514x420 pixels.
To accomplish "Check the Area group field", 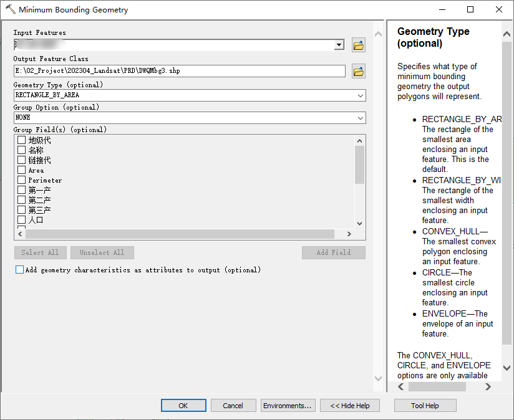I will point(22,170).
